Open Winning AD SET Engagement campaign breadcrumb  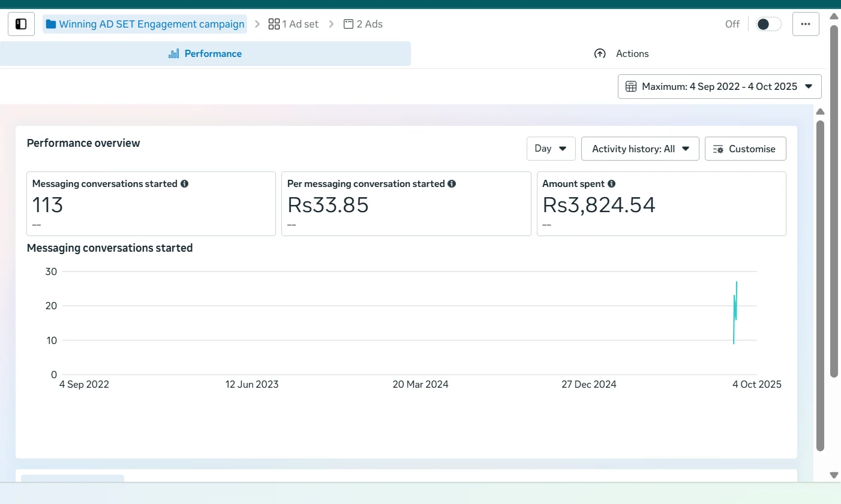151,24
